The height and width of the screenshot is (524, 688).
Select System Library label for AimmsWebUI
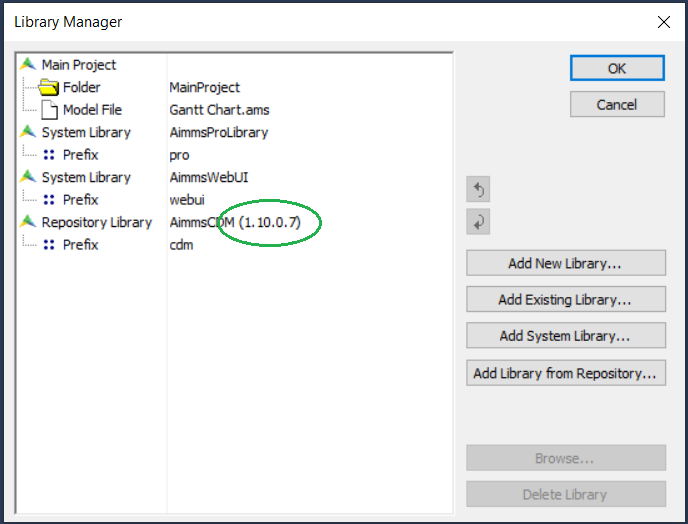click(x=86, y=177)
